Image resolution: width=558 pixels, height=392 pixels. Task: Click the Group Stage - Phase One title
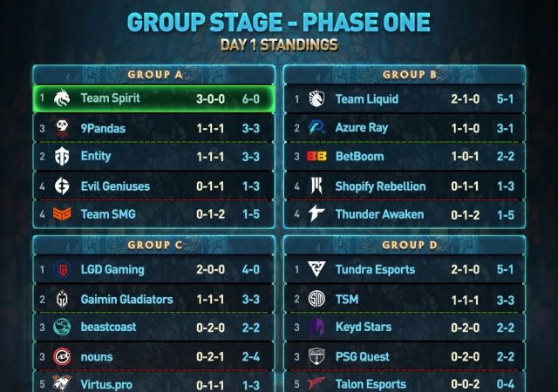click(x=278, y=22)
